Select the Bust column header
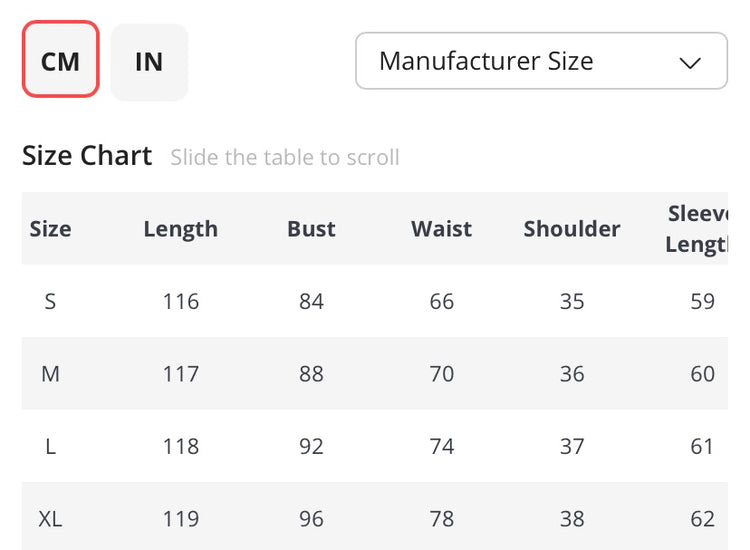This screenshot has height=550, width=750. click(x=311, y=229)
